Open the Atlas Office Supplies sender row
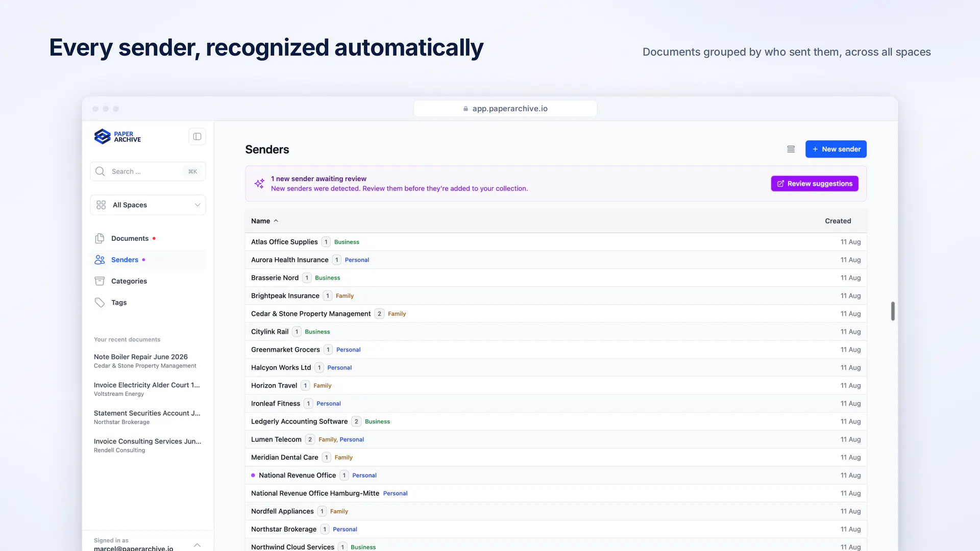Viewport: 980px width, 551px height. click(556, 242)
